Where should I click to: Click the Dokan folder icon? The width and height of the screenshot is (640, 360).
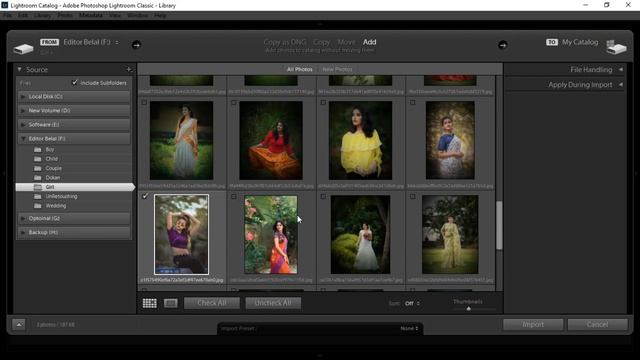[x=38, y=178]
